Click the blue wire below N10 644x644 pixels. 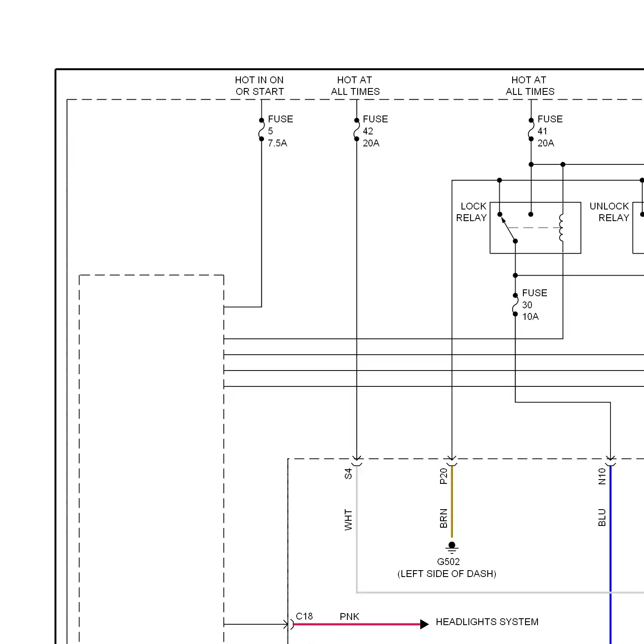[x=611, y=555]
